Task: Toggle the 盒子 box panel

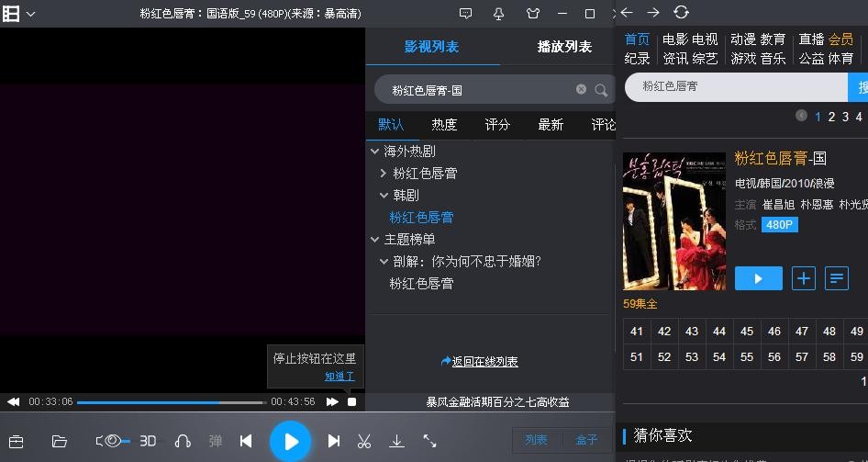Action: 587,440
